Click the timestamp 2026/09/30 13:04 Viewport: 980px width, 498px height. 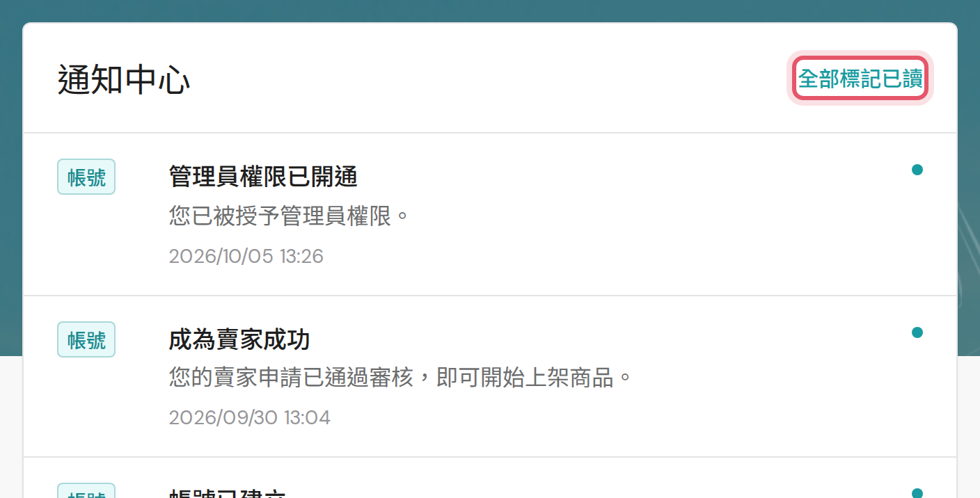250,417
